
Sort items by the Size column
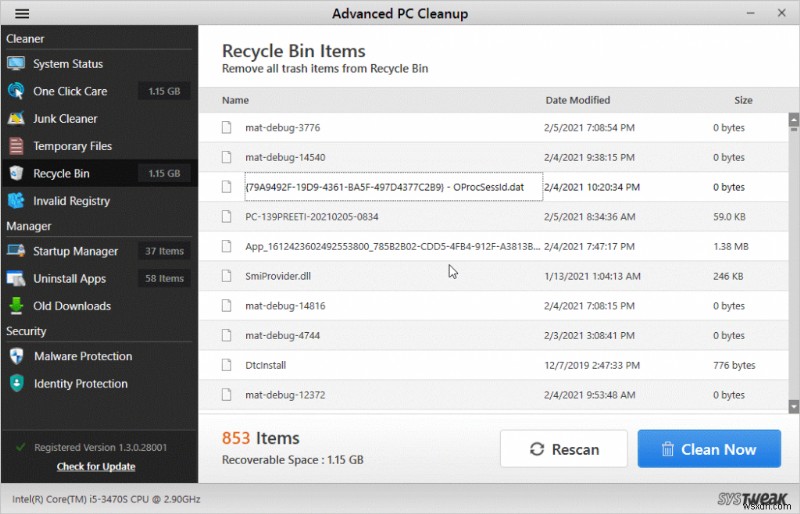(x=743, y=100)
